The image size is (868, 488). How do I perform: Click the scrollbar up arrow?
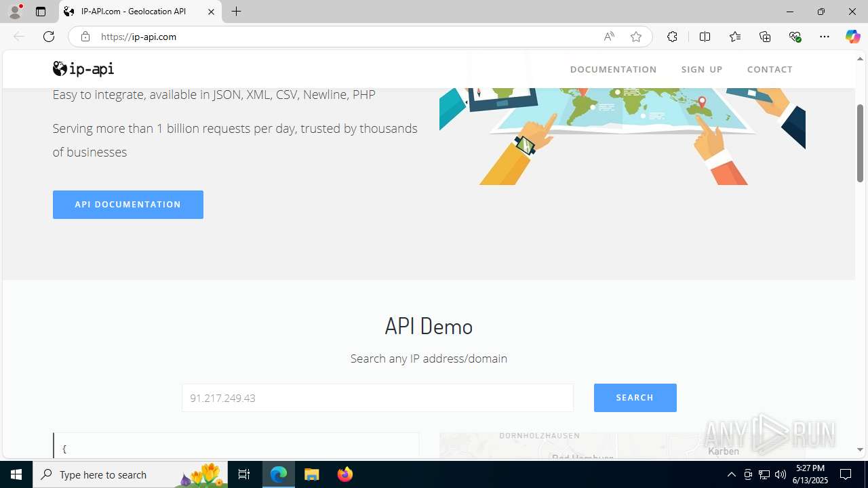click(860, 58)
